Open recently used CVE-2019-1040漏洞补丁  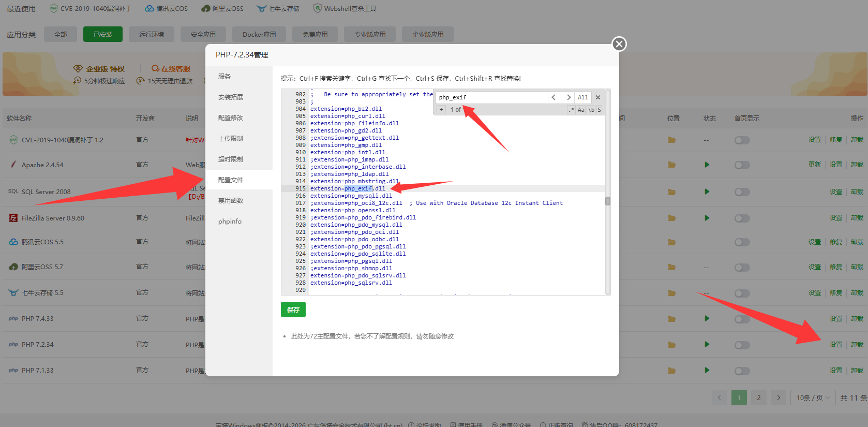(x=91, y=9)
